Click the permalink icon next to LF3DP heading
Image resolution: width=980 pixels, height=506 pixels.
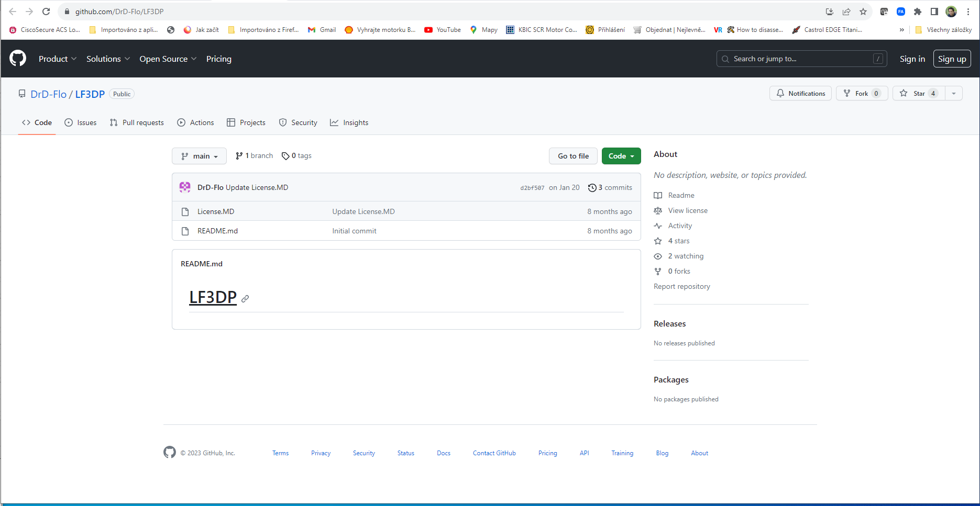point(245,299)
